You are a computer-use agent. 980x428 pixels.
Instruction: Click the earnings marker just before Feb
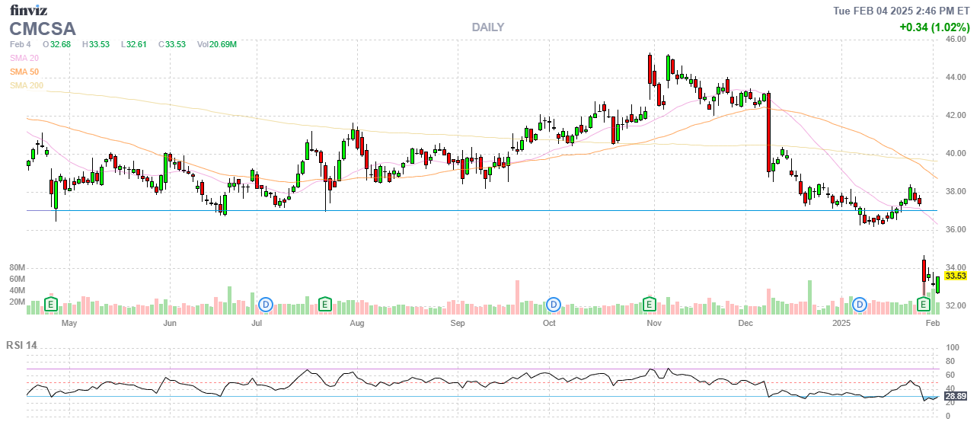pos(924,305)
